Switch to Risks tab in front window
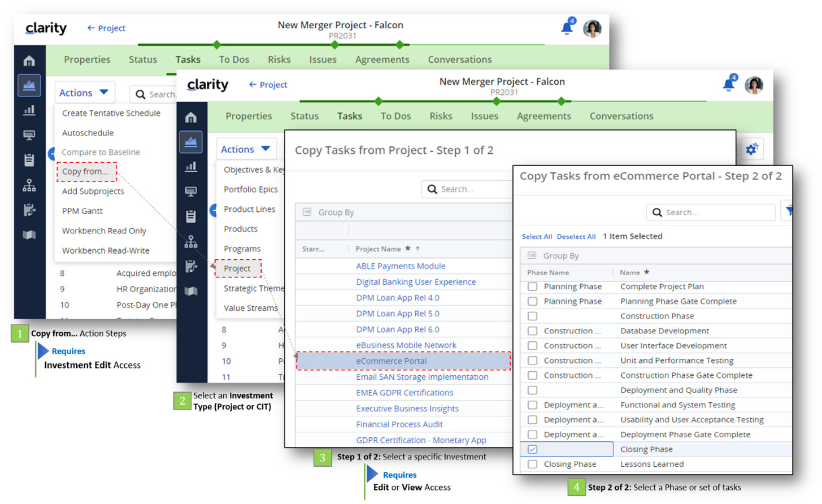 441,116
